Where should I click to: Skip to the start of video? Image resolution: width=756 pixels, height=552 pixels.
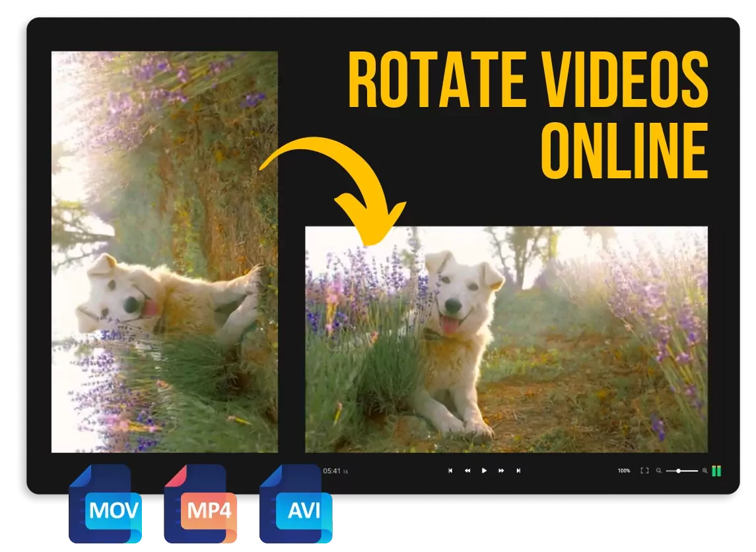point(450,471)
